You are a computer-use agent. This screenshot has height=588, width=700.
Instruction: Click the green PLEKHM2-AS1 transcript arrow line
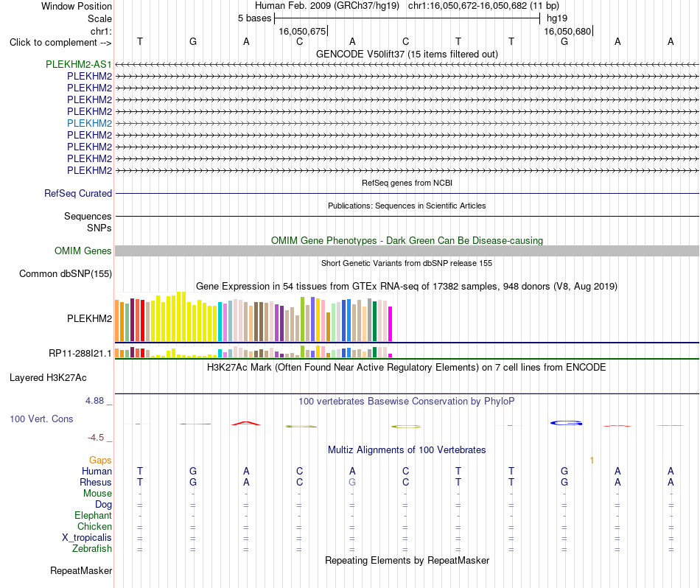[x=407, y=65]
